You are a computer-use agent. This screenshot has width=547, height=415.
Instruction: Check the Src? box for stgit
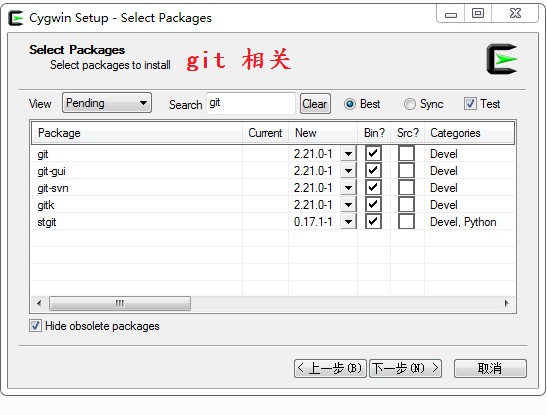click(406, 221)
